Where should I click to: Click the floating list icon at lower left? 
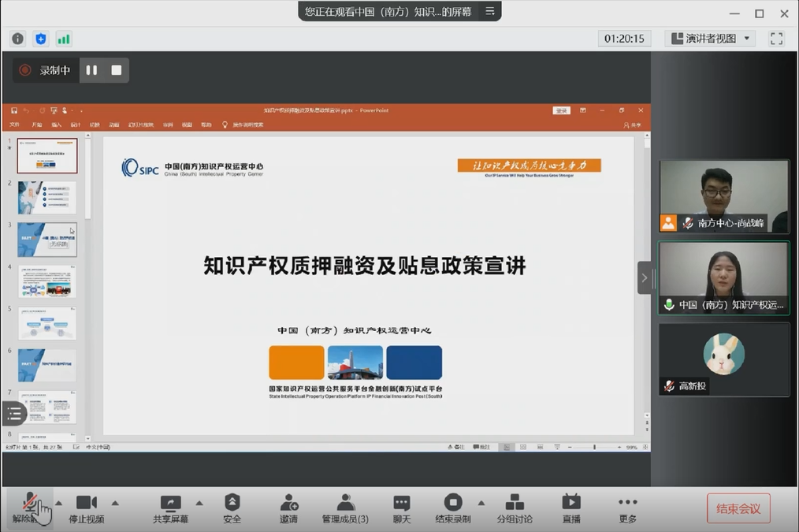13,414
